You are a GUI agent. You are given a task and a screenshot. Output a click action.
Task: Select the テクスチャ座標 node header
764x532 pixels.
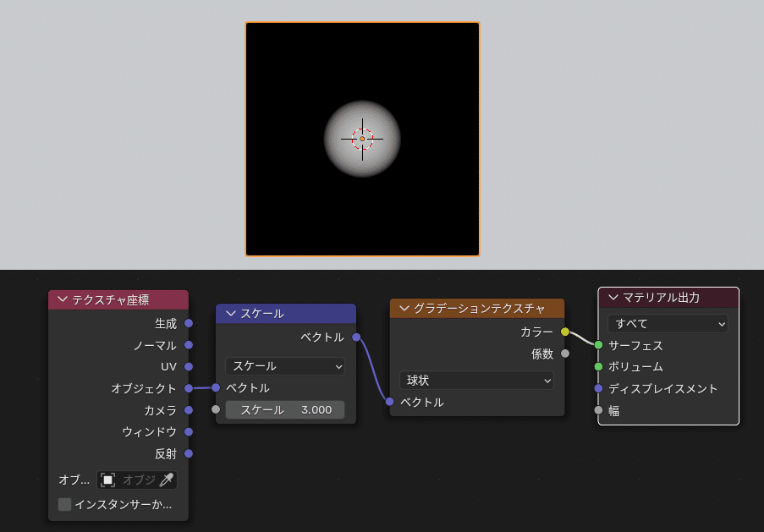(118, 299)
